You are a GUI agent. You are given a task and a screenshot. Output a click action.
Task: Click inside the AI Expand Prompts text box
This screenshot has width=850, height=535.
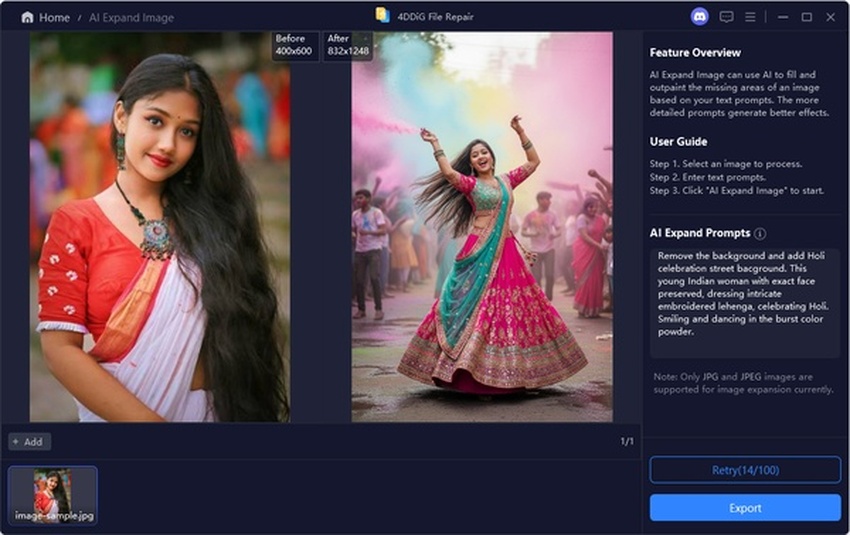745,304
